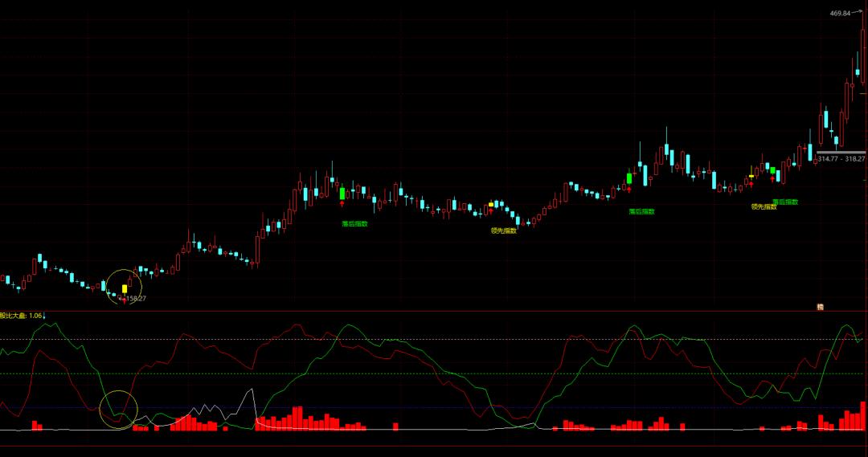
Task: Click the yellow 领先指数 label overlapped by 落后指数
Action: point(764,207)
